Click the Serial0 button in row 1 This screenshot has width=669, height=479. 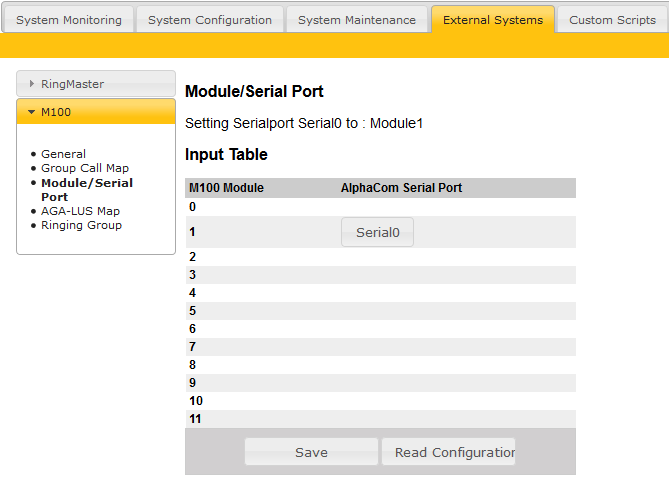pyautogui.click(x=377, y=232)
